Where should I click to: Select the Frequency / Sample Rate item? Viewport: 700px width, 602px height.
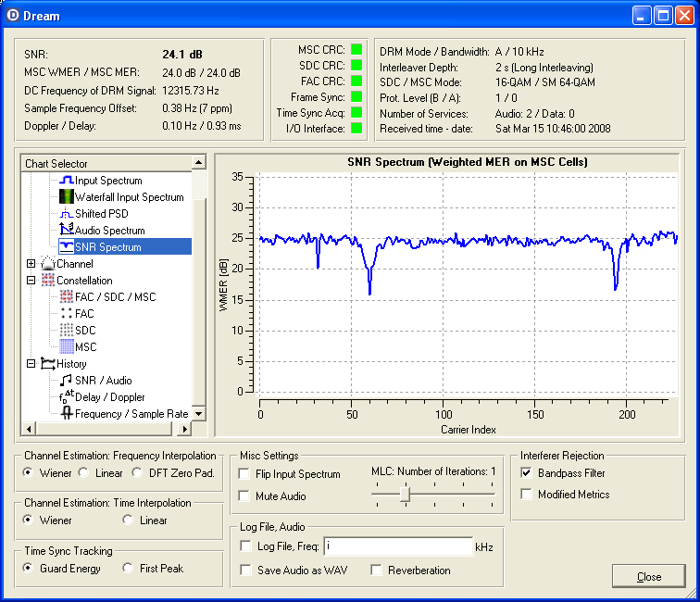coord(132,414)
